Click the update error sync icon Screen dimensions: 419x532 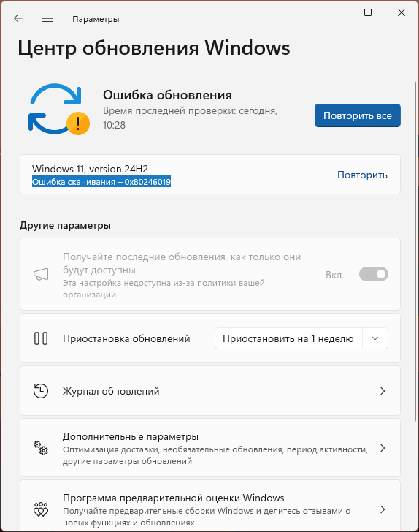[x=58, y=110]
